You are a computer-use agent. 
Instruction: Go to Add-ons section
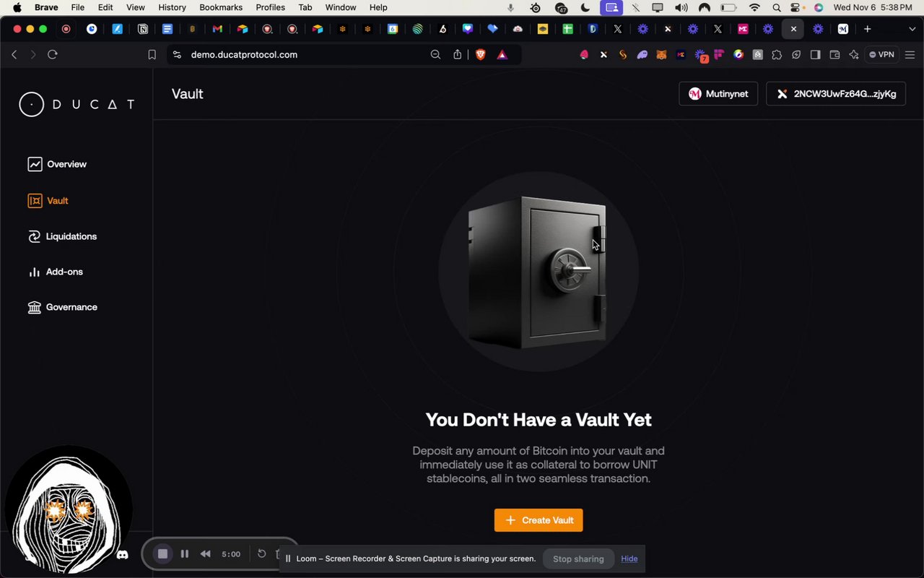(56, 272)
